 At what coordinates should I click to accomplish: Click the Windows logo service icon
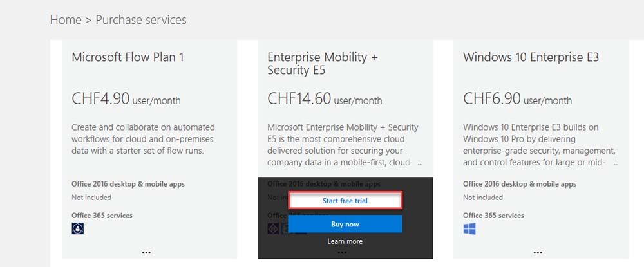[x=469, y=228]
